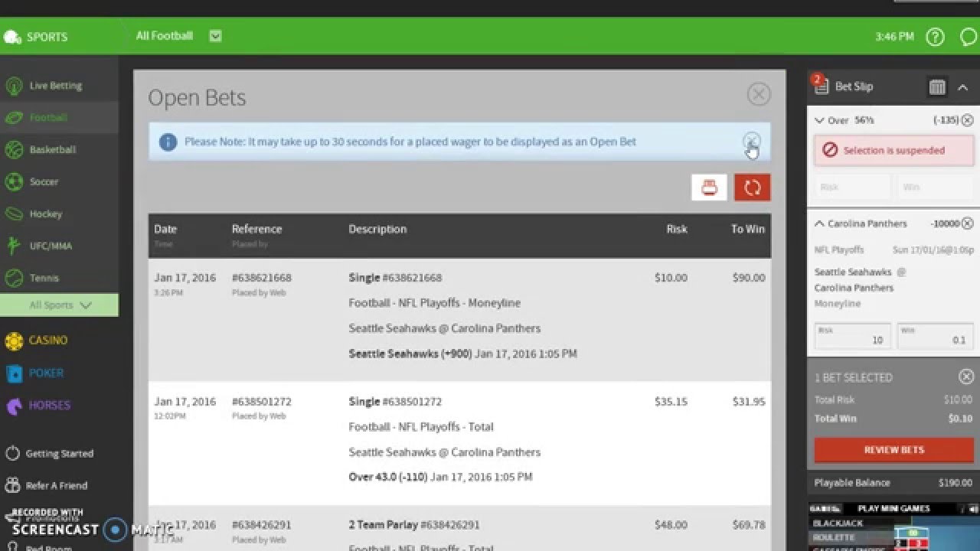Click the Live Betting clock icon
Screen dimensions: 980x551
(x=13, y=86)
